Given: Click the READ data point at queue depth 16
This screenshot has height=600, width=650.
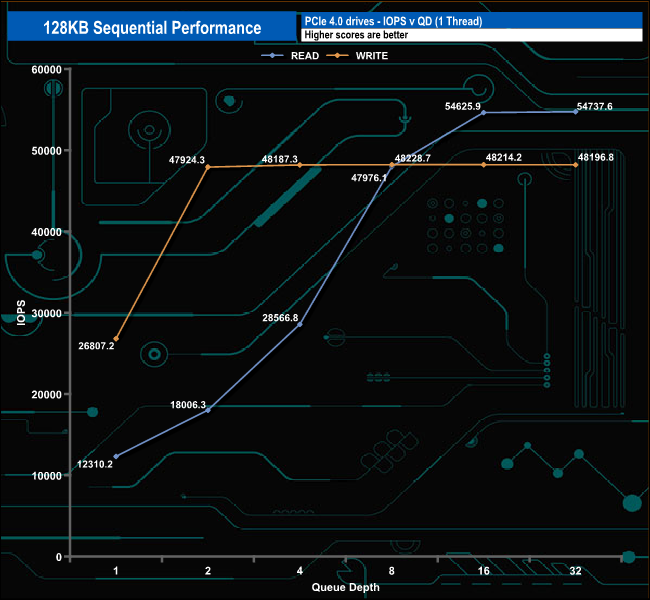Looking at the screenshot, I should pyautogui.click(x=483, y=112).
